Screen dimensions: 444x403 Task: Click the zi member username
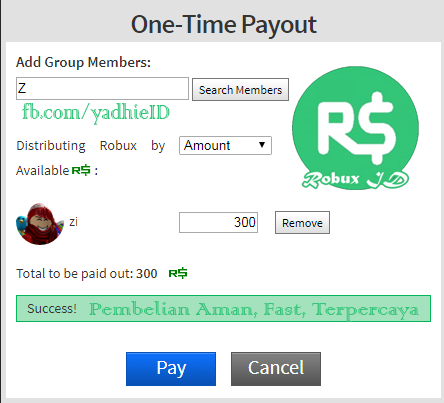tap(73, 222)
